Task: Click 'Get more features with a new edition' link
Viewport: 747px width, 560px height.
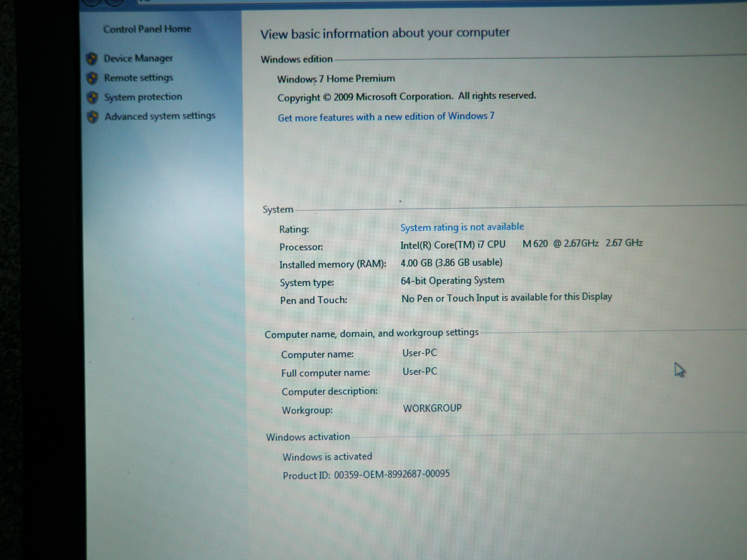Action: coord(386,117)
